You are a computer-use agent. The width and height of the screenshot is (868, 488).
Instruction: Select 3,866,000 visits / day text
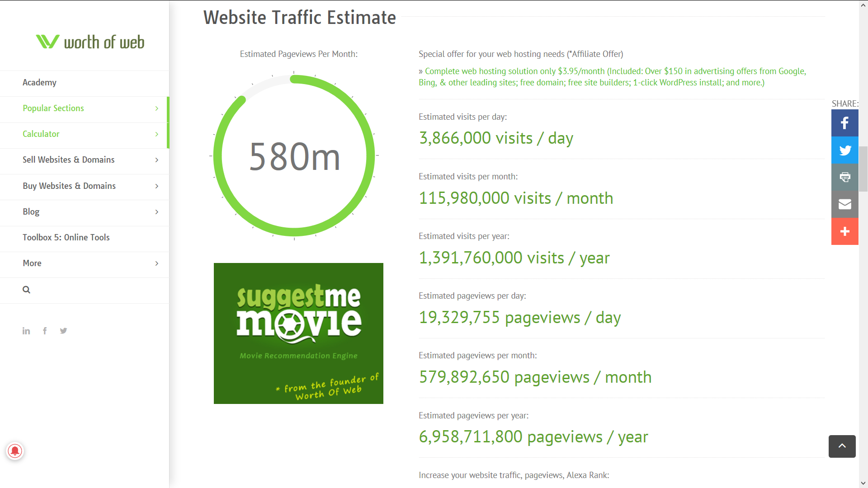[496, 138]
